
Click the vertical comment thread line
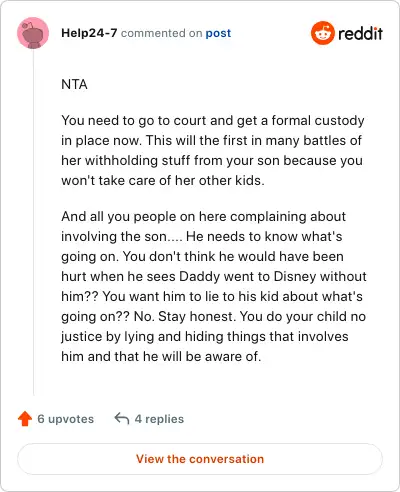[x=33, y=222]
